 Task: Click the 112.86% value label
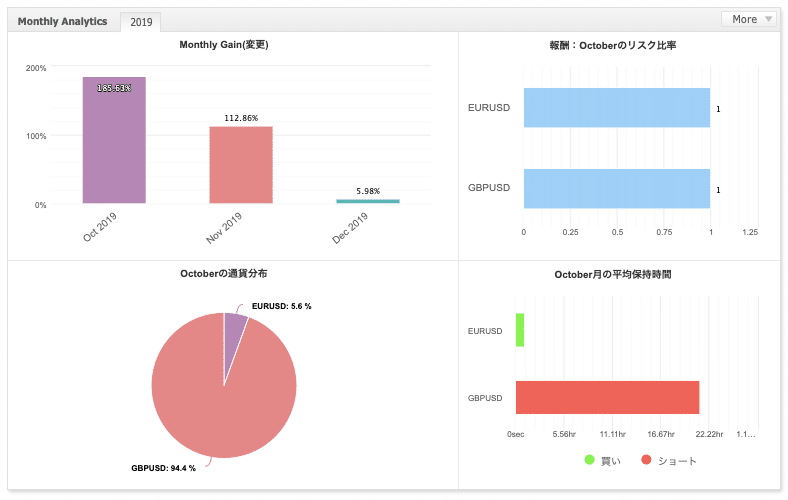tap(241, 118)
